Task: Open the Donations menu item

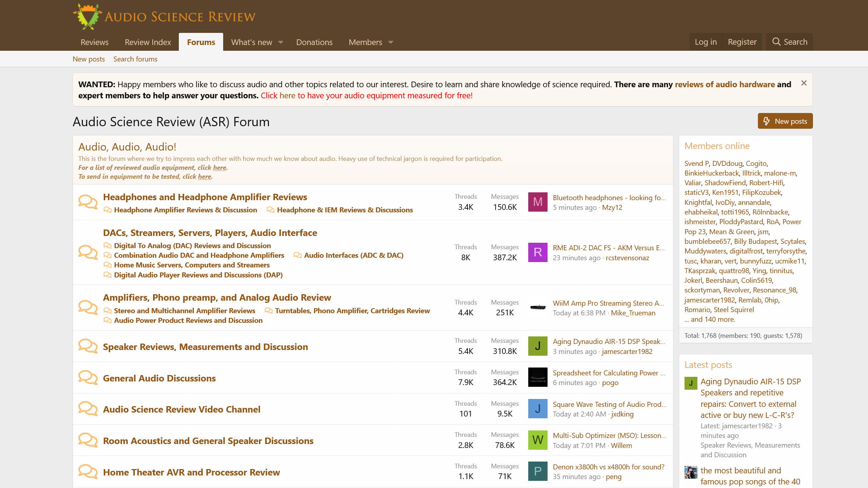Action: coord(314,42)
